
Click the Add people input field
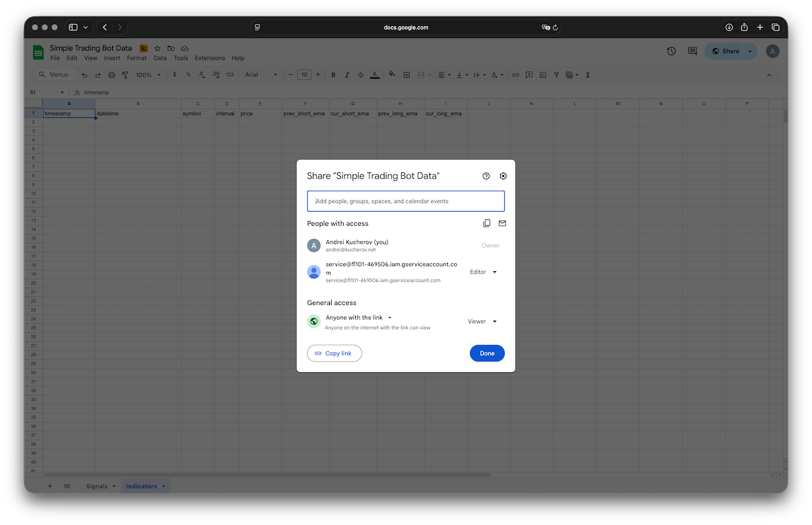pyautogui.click(x=405, y=201)
